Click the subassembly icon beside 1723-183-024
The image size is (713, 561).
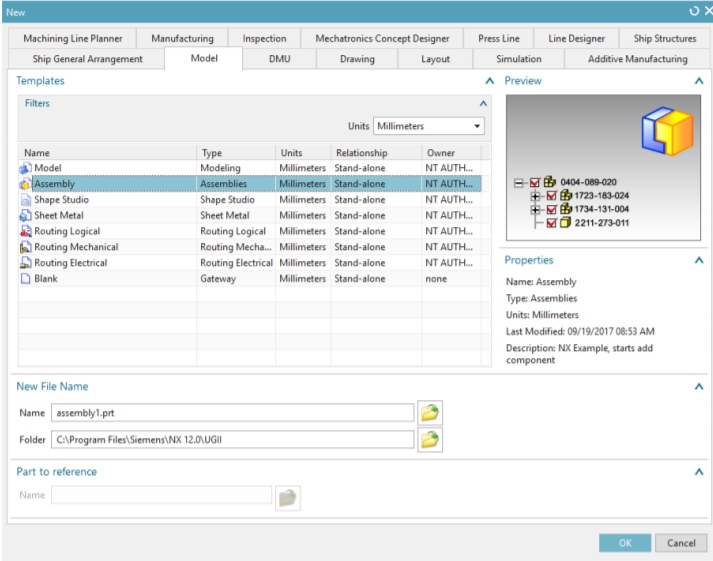[x=566, y=195]
